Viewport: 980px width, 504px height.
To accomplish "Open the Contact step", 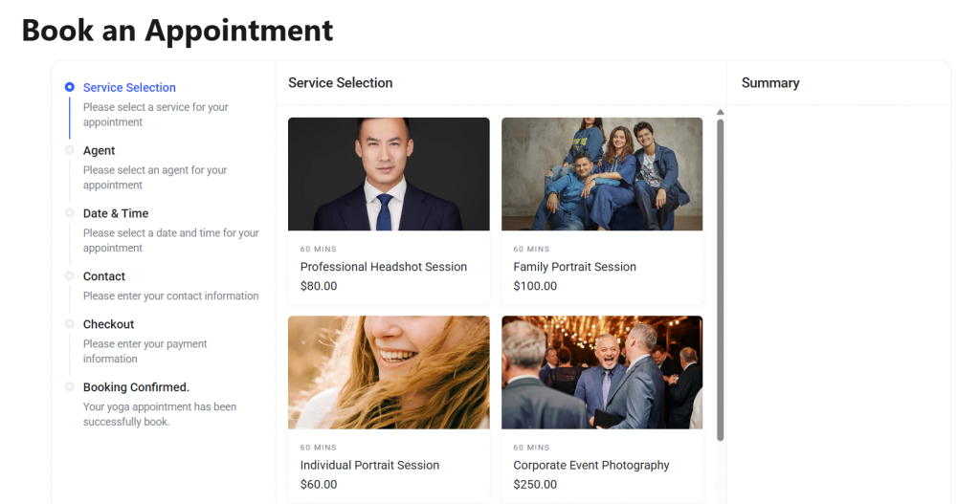I will point(104,276).
